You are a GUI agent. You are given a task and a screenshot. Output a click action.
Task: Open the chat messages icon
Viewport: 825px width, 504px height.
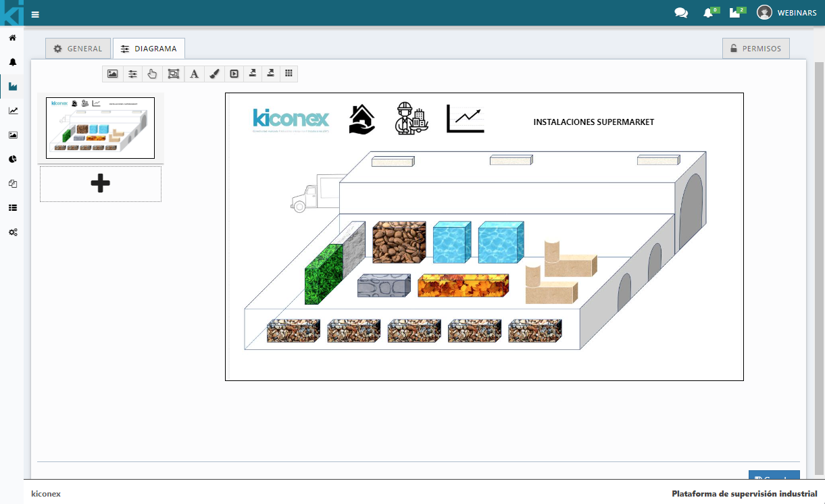(x=681, y=13)
